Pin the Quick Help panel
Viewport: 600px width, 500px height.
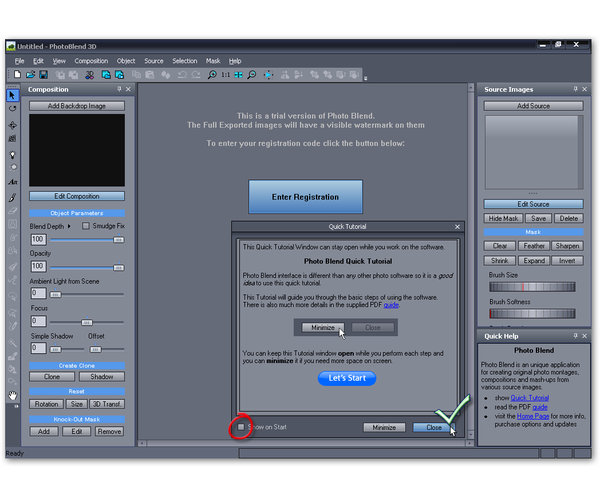[x=576, y=336]
